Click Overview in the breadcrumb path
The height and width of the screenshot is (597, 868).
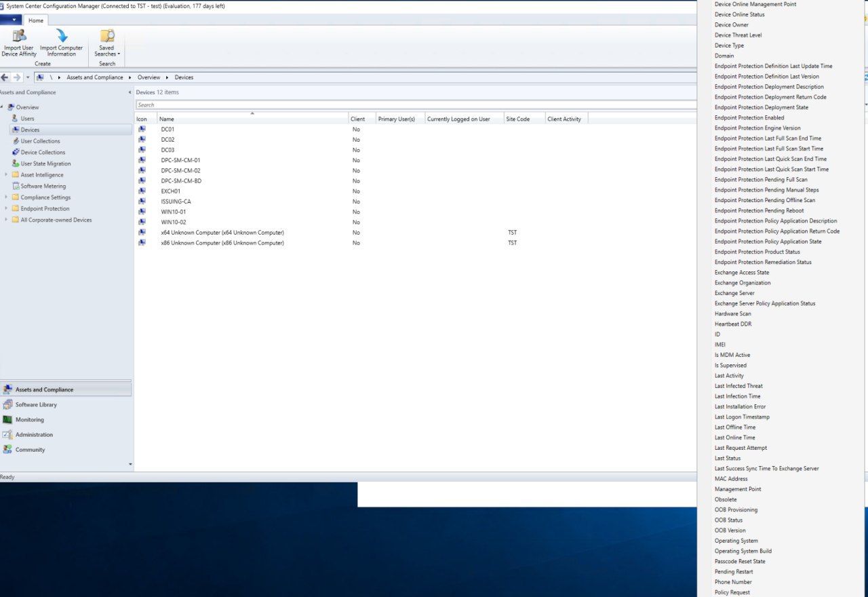(x=149, y=77)
